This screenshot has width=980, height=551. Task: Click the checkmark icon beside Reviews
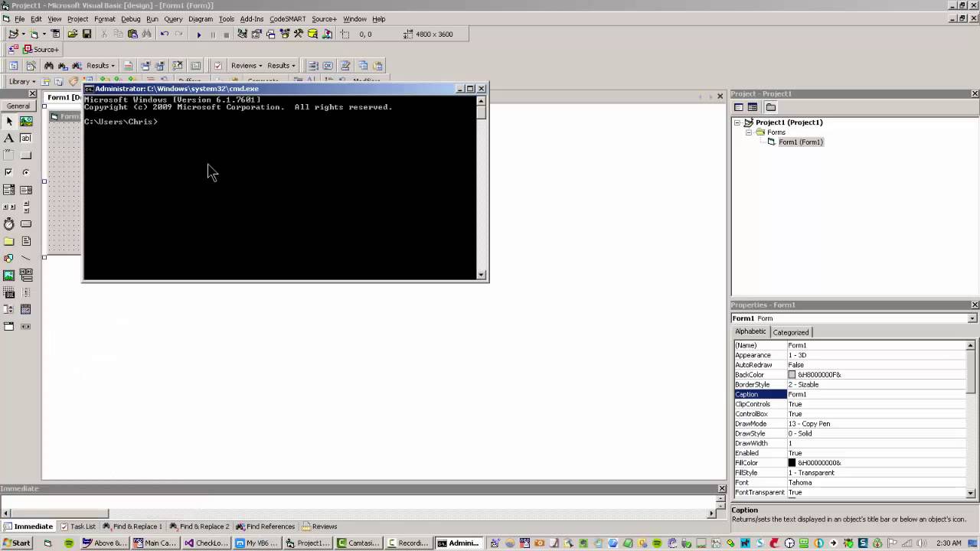[217, 66]
